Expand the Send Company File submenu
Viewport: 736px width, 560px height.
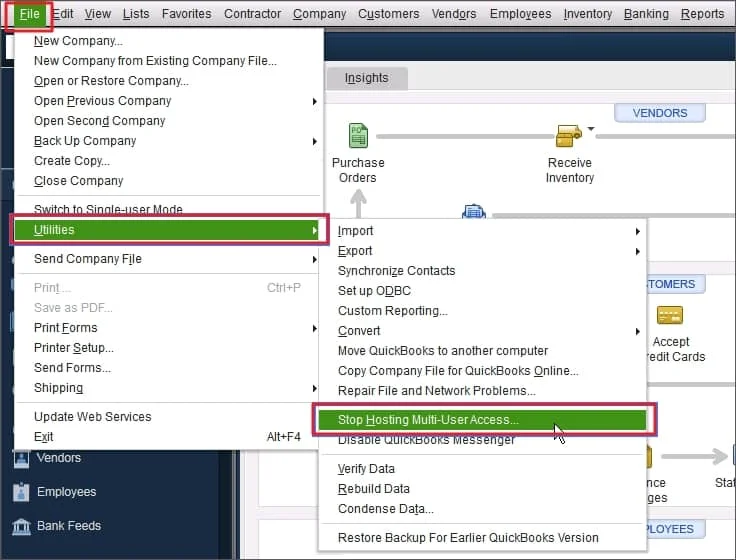click(314, 260)
